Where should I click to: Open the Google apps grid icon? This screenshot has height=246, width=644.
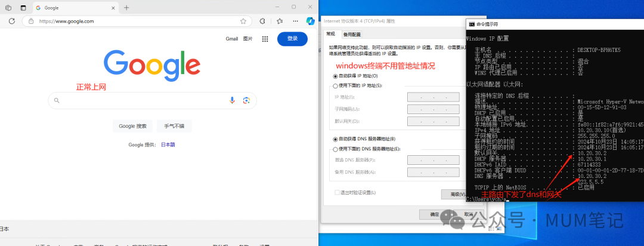tap(265, 39)
